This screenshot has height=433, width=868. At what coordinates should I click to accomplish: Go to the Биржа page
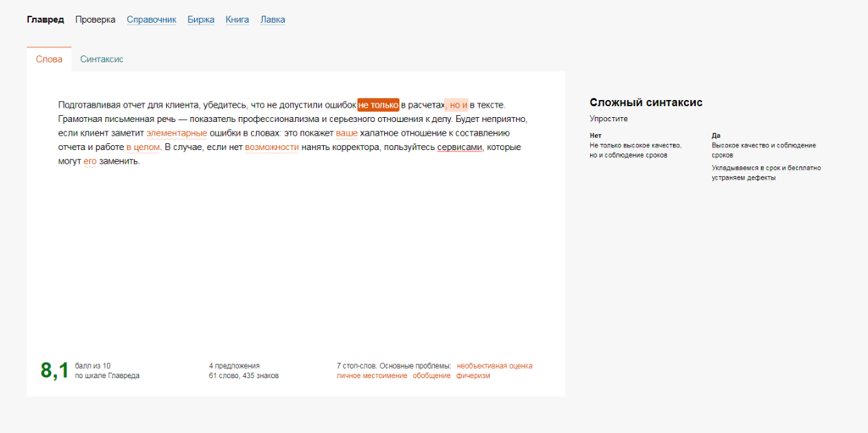[201, 19]
